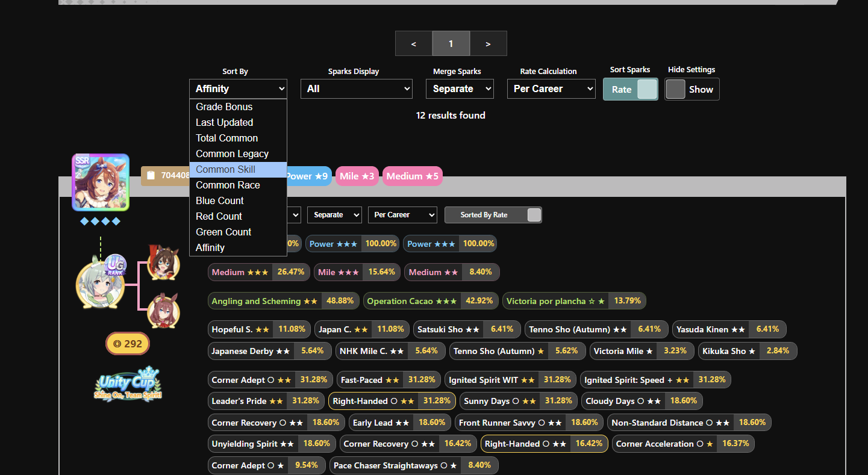Image resolution: width=868 pixels, height=475 pixels.
Task: Toggle the Sort Sparks Rate switch
Action: point(630,89)
